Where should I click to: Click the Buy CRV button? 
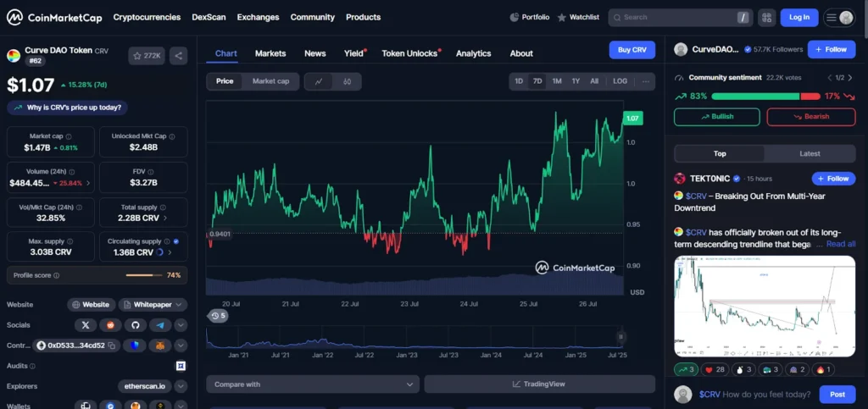click(632, 50)
